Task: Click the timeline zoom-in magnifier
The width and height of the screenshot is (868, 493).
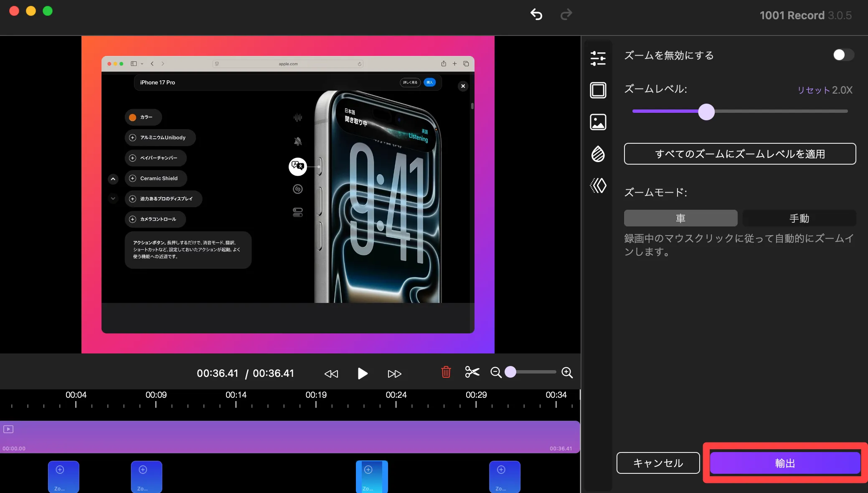Action: (x=567, y=372)
